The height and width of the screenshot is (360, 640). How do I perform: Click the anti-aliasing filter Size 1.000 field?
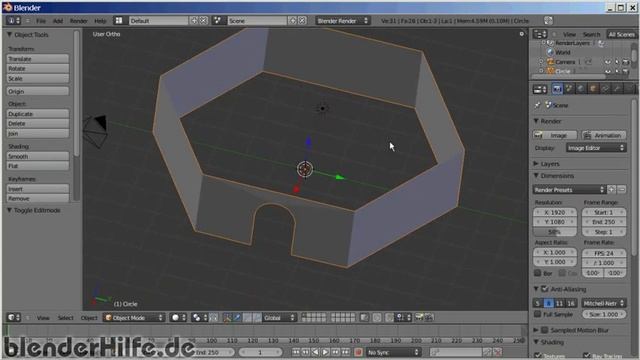coord(604,314)
